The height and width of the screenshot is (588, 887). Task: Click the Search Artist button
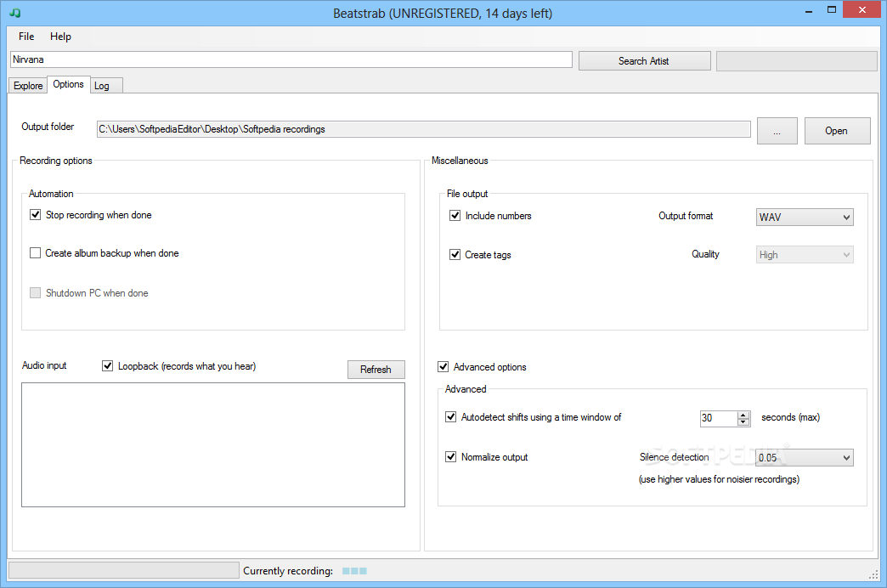644,60
